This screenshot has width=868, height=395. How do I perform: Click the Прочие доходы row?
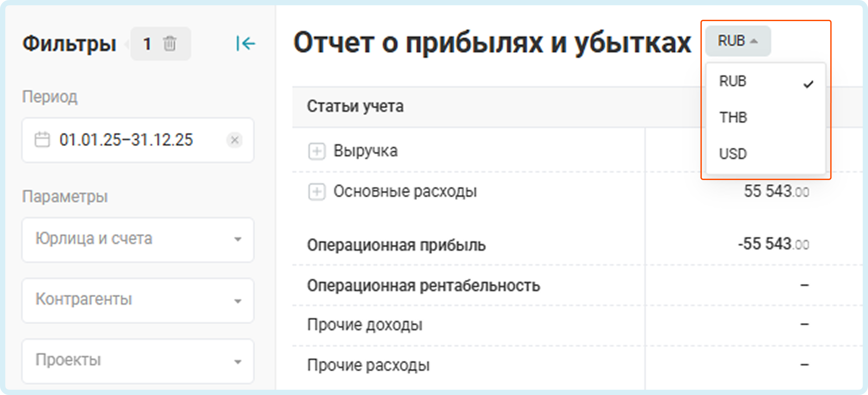coord(365,325)
